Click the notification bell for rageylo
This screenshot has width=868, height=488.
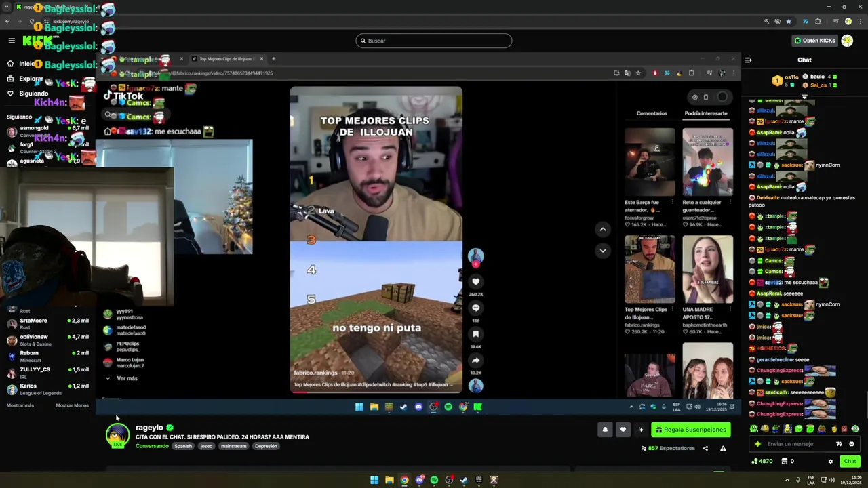pyautogui.click(x=605, y=430)
